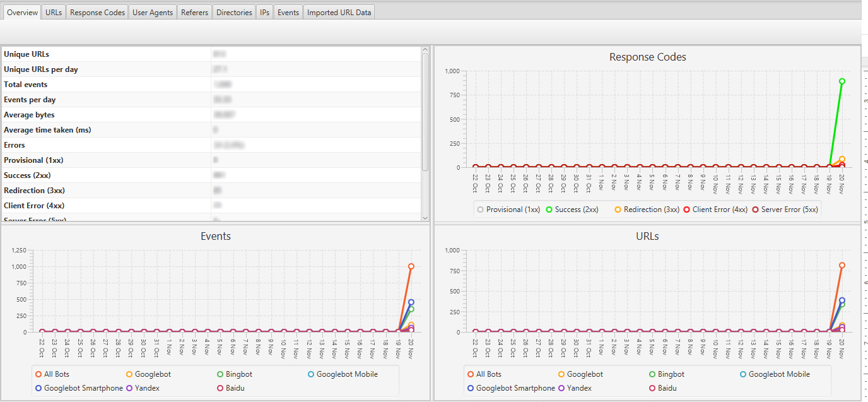The image size is (868, 402).
Task: Switch to the URLs tab
Action: pyautogui.click(x=54, y=13)
